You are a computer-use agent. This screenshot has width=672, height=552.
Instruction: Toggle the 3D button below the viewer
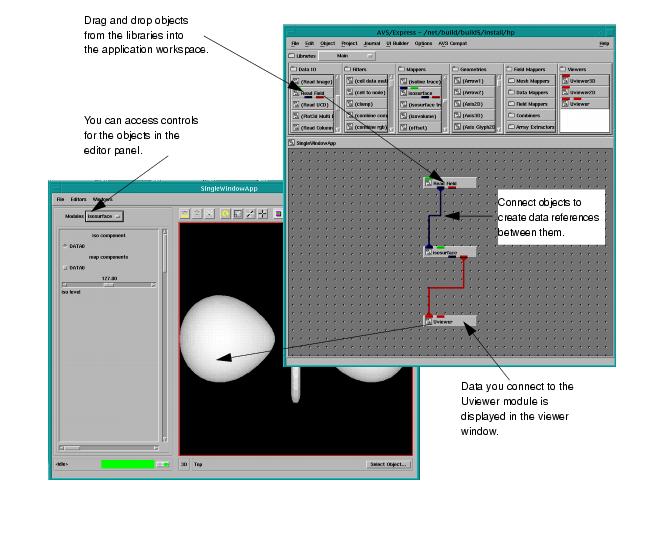tap(184, 464)
